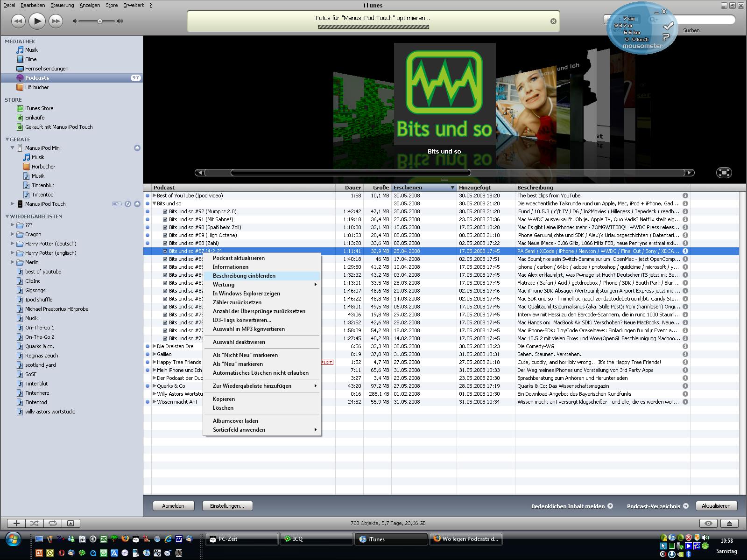The width and height of the screenshot is (747, 560).
Task: Open willy astors wortstudio playlist
Action: coord(50,412)
